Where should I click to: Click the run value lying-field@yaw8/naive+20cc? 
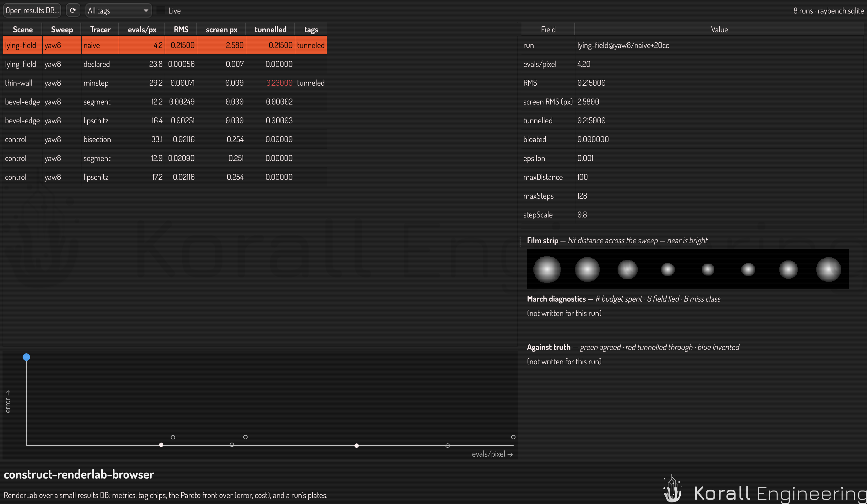tap(623, 45)
